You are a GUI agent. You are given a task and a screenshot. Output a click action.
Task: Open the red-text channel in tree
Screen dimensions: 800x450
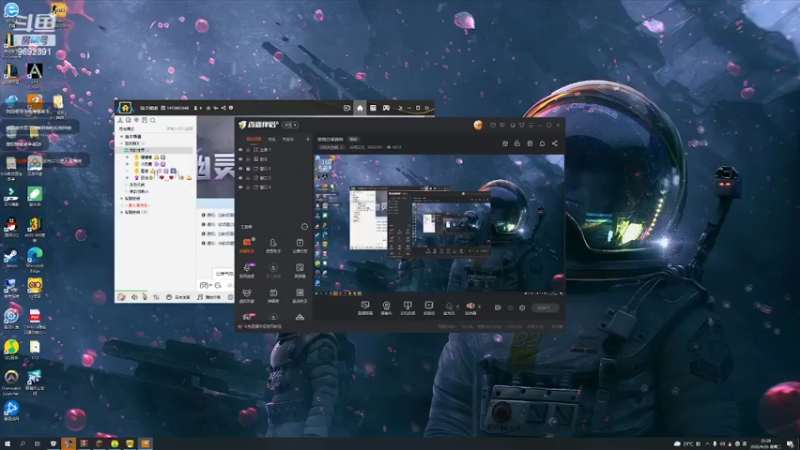point(138,205)
